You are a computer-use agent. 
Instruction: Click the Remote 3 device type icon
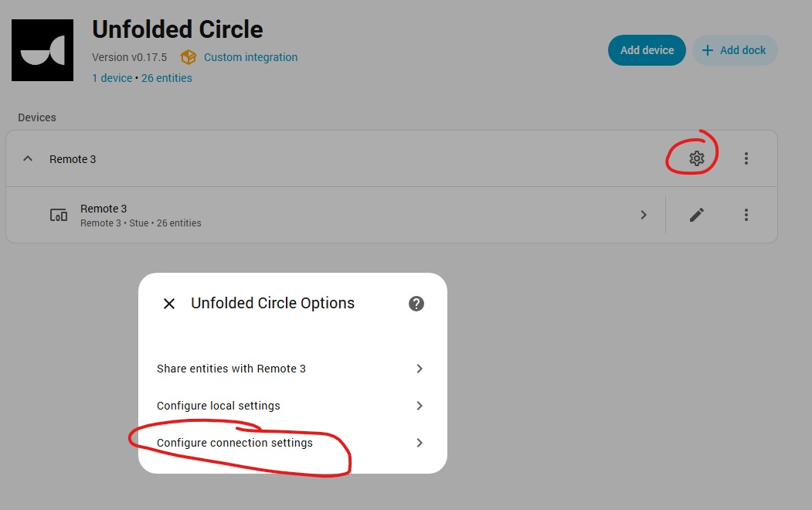(59, 215)
